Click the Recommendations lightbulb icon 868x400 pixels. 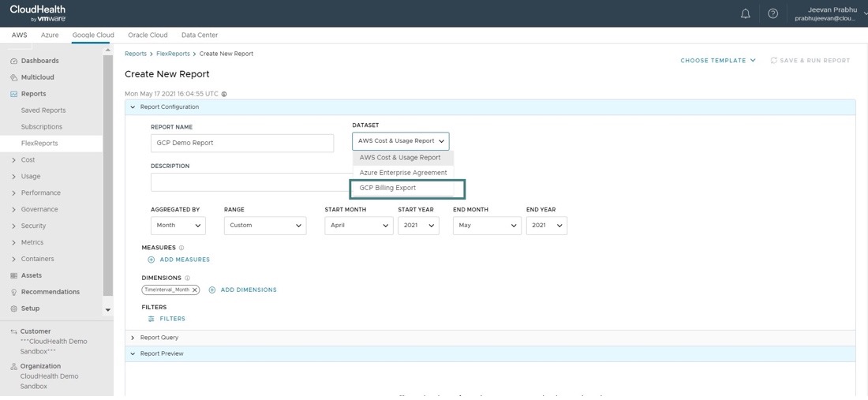coord(14,292)
